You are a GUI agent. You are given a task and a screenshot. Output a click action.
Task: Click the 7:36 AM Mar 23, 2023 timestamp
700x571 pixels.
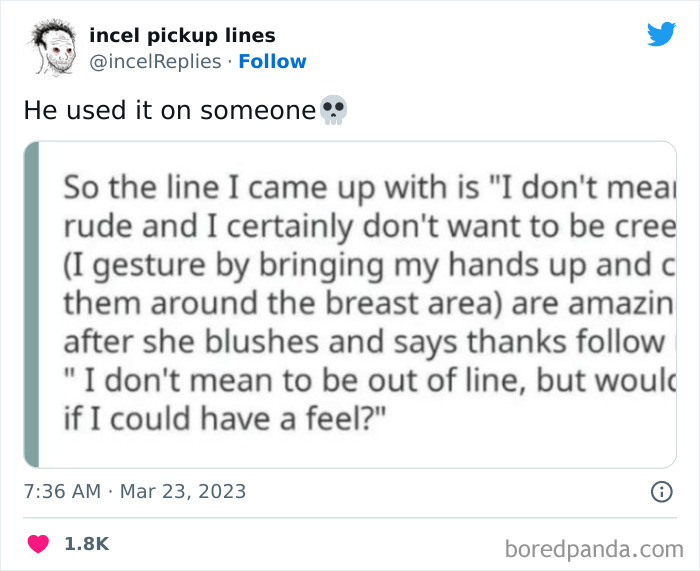coord(135,491)
